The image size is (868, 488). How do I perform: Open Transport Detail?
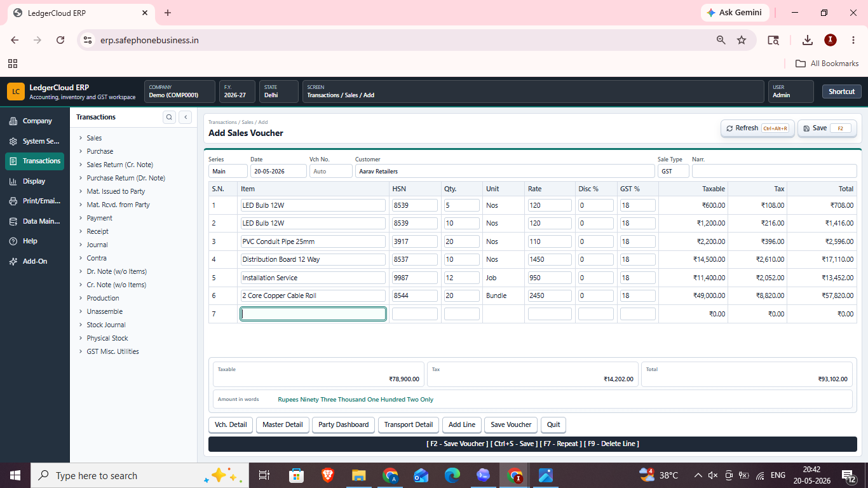point(409,424)
